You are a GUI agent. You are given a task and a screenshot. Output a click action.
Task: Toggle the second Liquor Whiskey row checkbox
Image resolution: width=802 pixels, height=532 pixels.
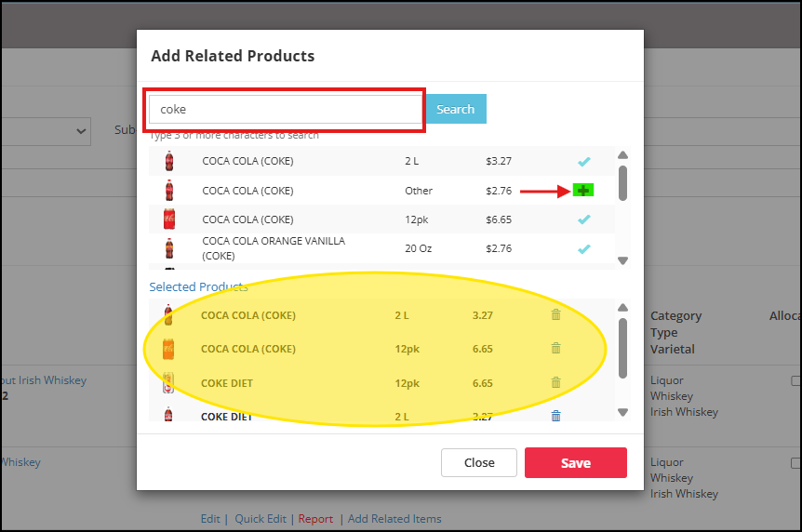(x=795, y=463)
